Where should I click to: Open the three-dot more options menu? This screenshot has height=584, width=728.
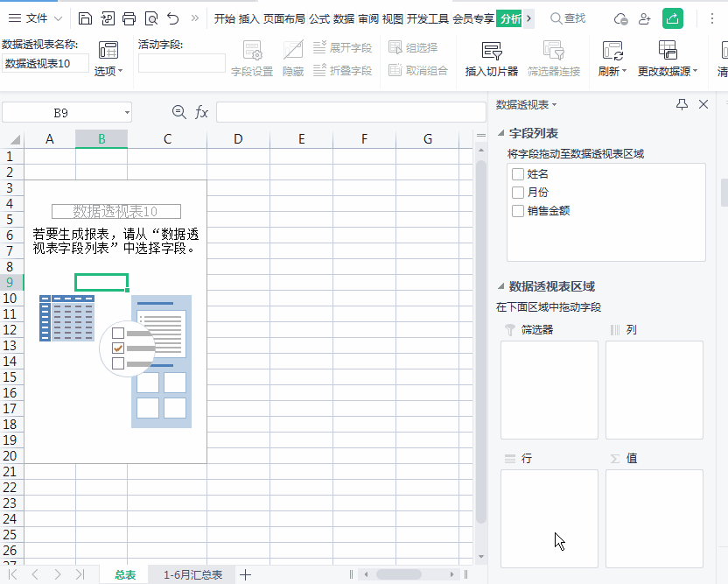pyautogui.click(x=712, y=18)
